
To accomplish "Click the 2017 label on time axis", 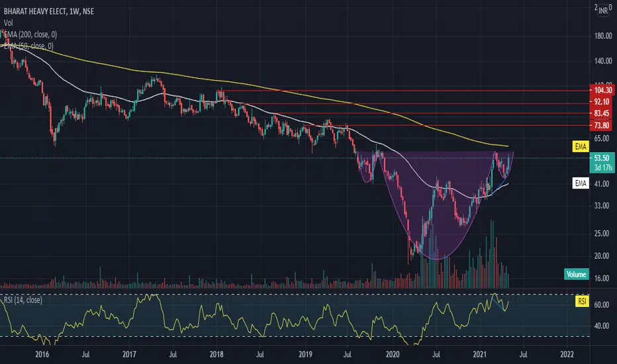I will click(129, 355).
